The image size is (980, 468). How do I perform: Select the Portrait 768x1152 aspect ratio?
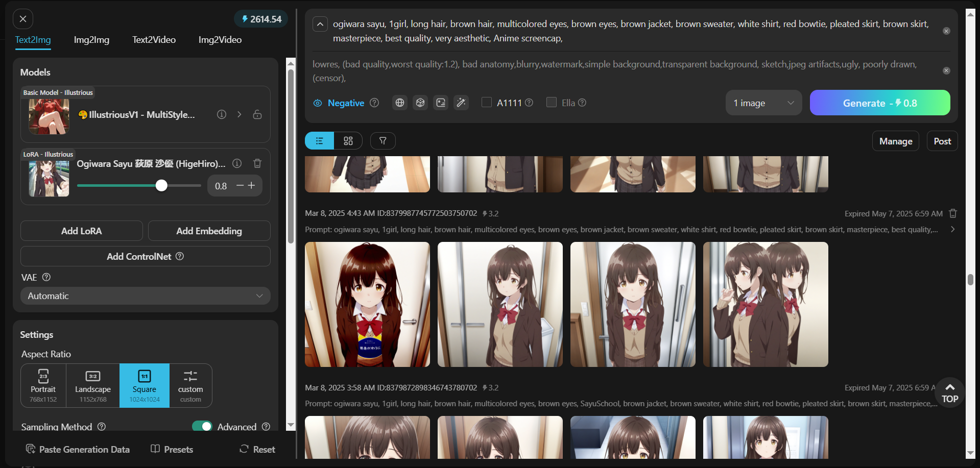coord(43,386)
